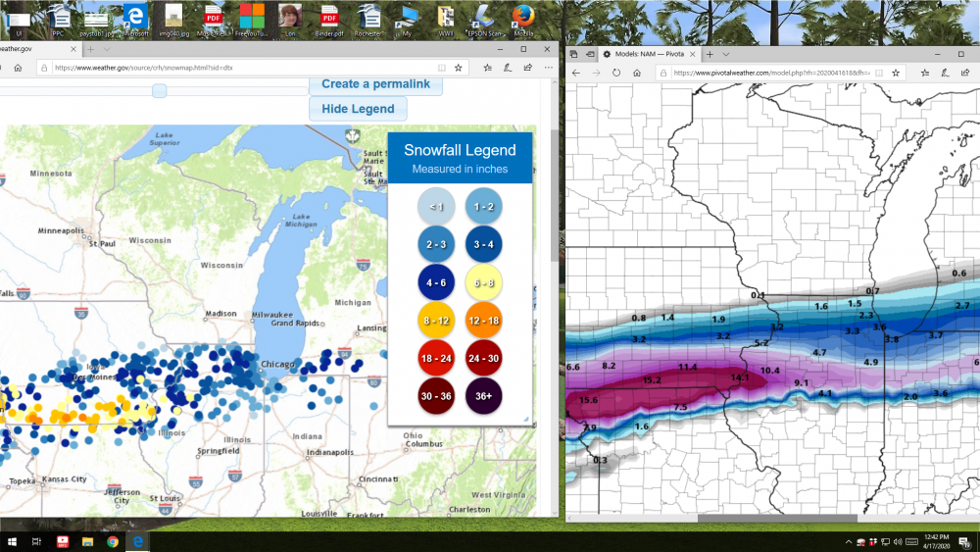The image size is (980, 552).
Task: Click '36+' legend swatch
Action: click(484, 396)
